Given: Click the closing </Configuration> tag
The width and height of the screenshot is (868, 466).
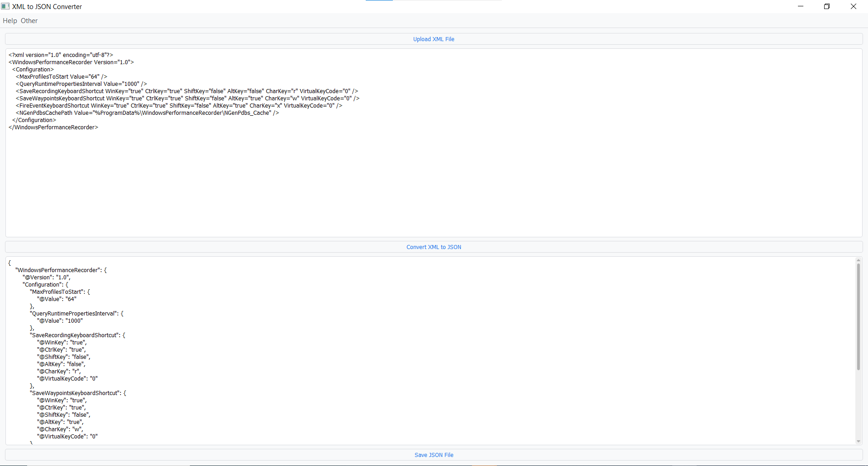Looking at the screenshot, I should click(x=34, y=120).
